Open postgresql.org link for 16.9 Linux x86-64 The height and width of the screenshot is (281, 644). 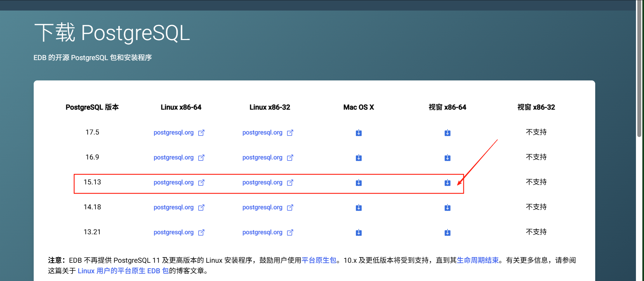pos(179,158)
